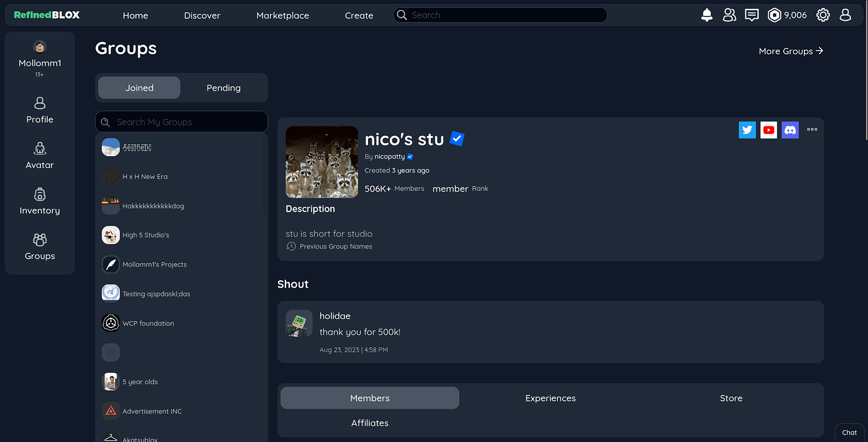Visit the group's YouTube channel
Viewport: 868px width, 442px height.
pos(769,130)
